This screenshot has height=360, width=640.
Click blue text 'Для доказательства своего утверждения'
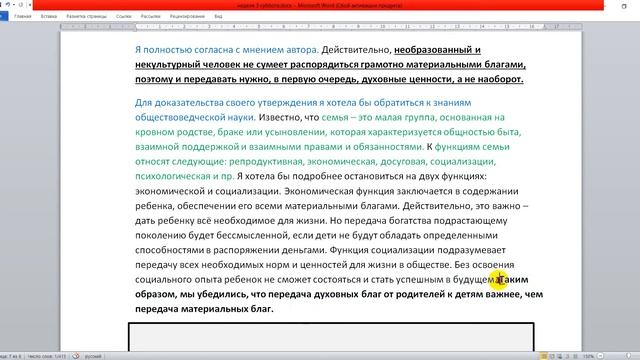[x=226, y=102]
